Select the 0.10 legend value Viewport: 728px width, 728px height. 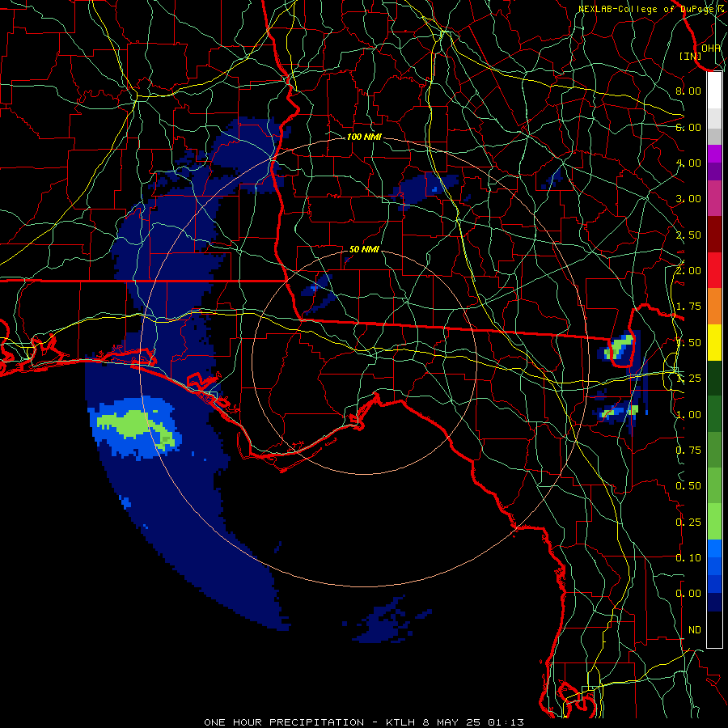coord(688,558)
